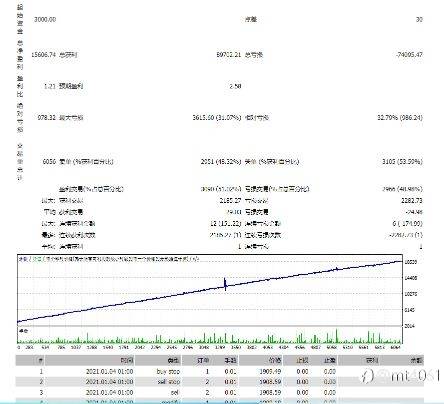Click total trades count 6056
Screen dimensions: 444x404
(49, 162)
